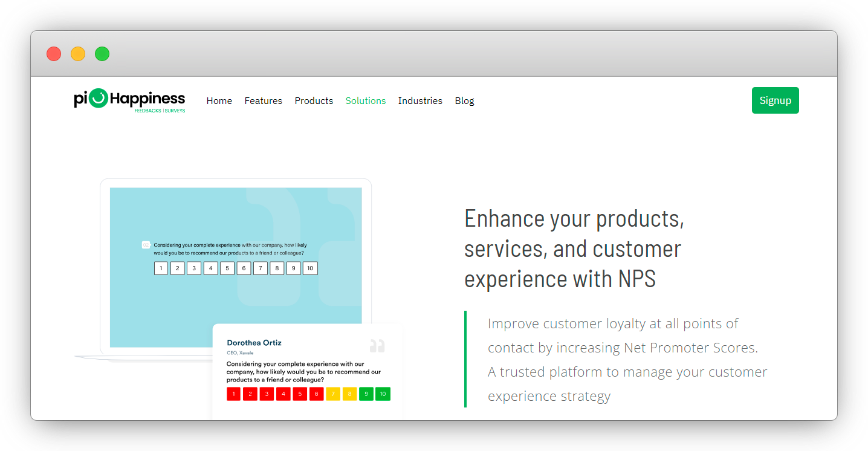Select rating 10 on the survey mockup scale
The height and width of the screenshot is (451, 868).
pos(310,268)
